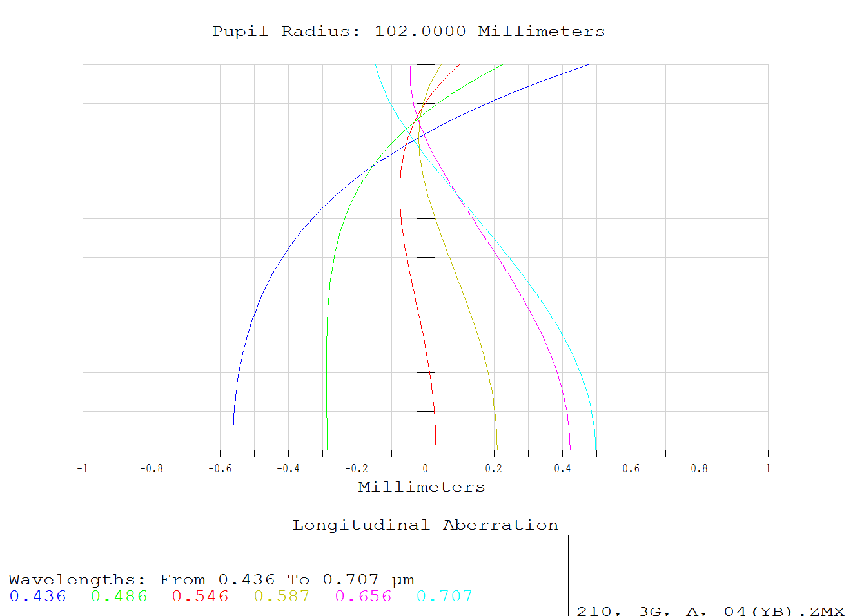The image size is (853, 616).
Task: Click the -1 tick label on x-axis
Action: (83, 468)
